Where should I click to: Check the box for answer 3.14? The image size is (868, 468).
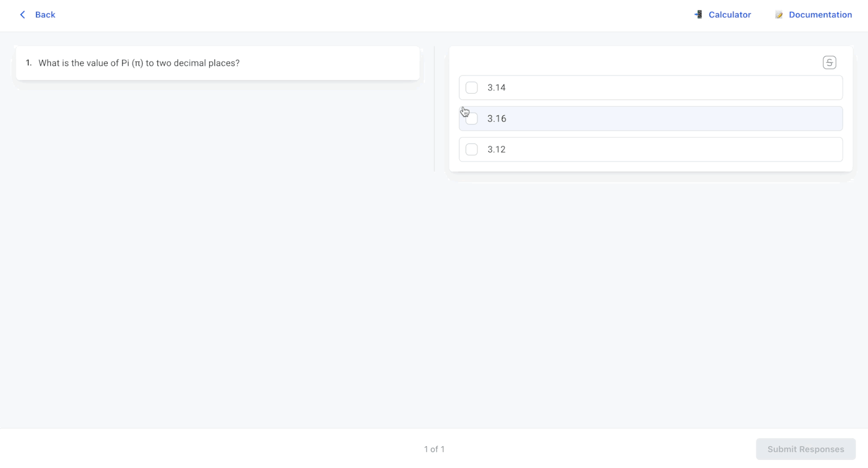[471, 88]
